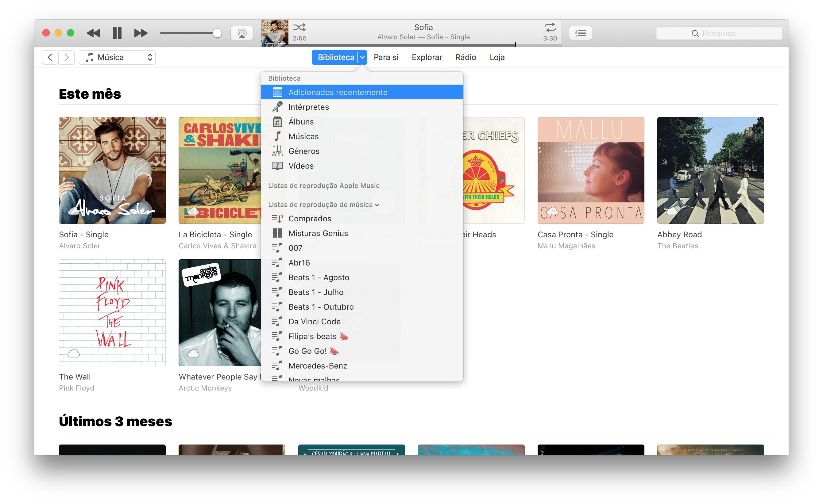
Task: Toggle shuffle playback
Action: click(299, 27)
